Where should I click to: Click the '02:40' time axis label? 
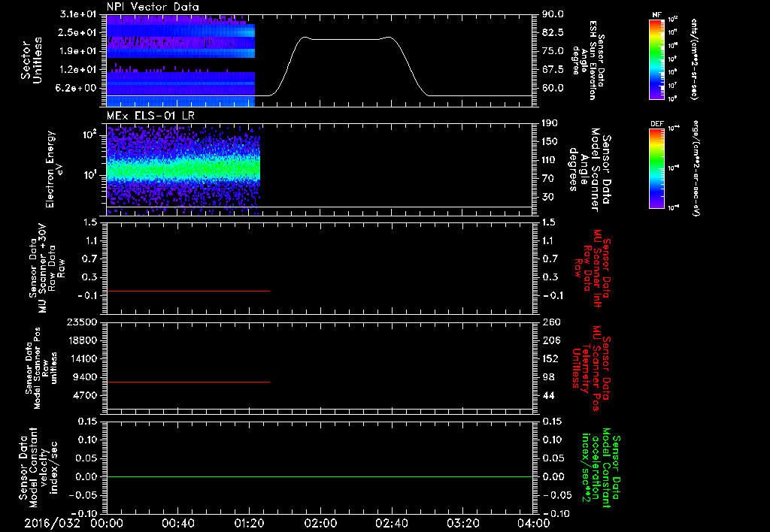pyautogui.click(x=391, y=523)
